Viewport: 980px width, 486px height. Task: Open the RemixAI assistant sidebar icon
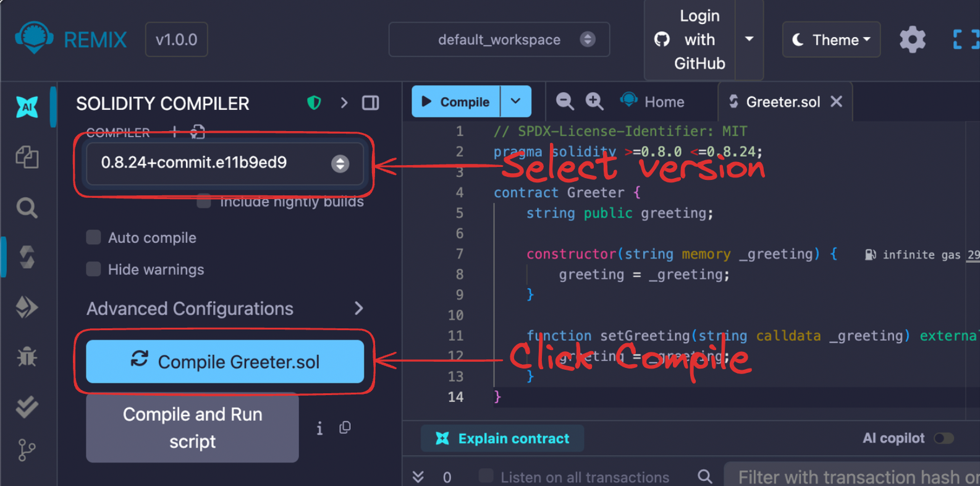(x=27, y=107)
